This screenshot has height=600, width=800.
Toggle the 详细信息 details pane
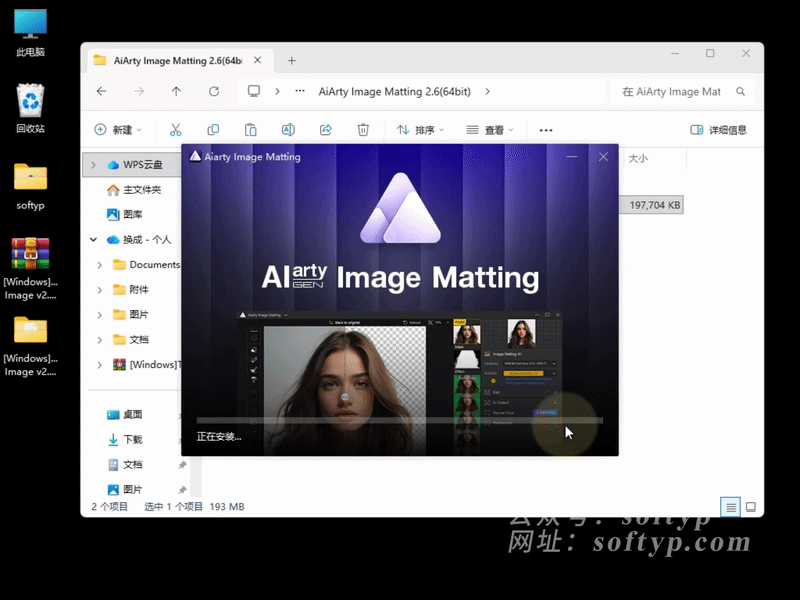point(719,130)
